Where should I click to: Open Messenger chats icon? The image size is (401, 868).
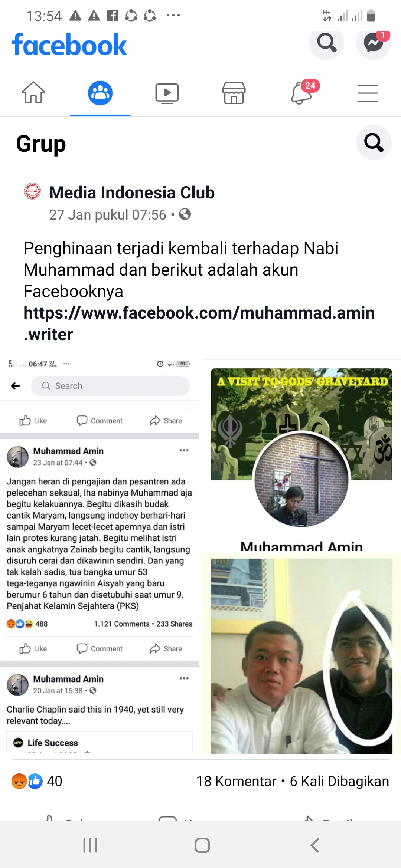pyautogui.click(x=373, y=42)
